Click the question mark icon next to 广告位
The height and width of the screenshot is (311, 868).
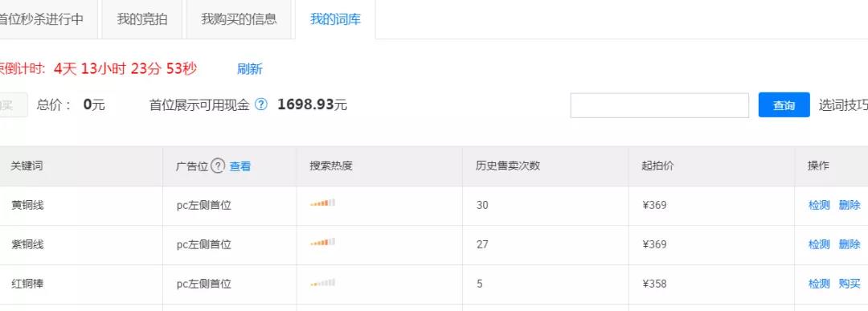click(218, 166)
